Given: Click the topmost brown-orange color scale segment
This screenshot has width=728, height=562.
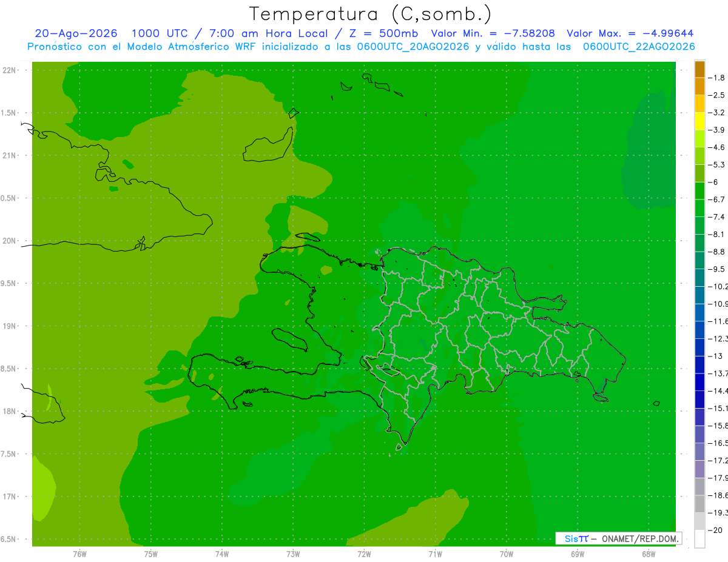Looking at the screenshot, I should pyautogui.click(x=699, y=69).
